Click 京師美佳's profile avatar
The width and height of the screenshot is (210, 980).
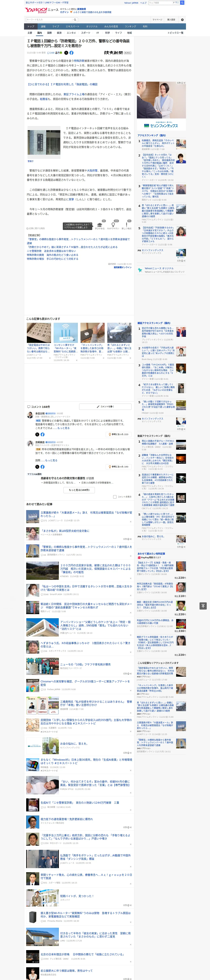point(30,444)
